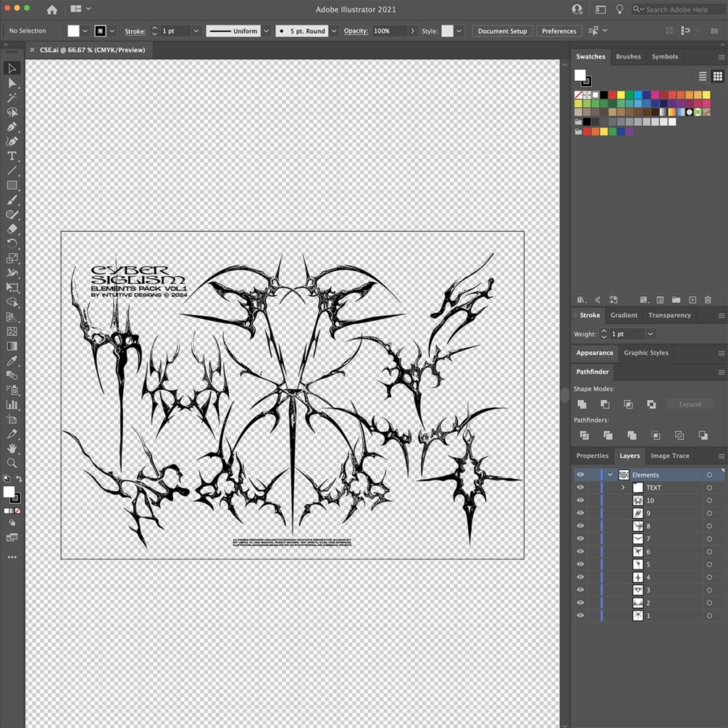
Task: Toggle eye icon for sublayer 9
Action: (580, 513)
